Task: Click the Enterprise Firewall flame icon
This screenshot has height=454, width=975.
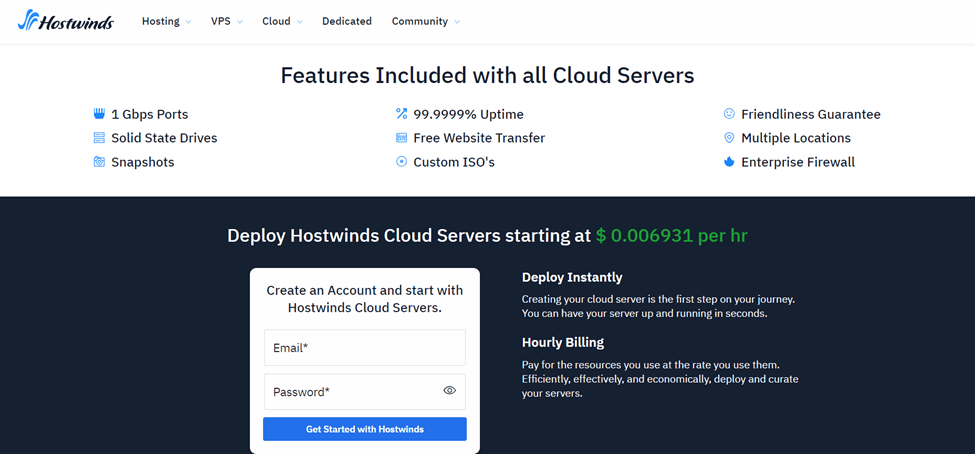Action: coord(729,162)
